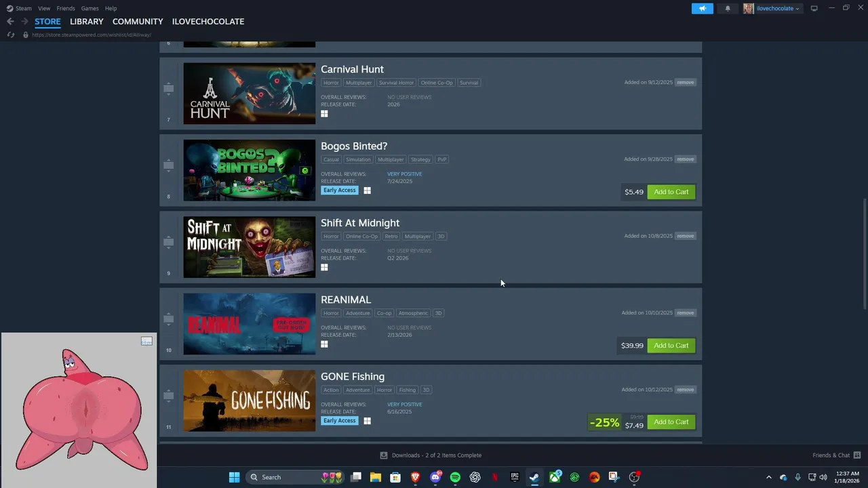Open the Help menu
This screenshot has width=868, height=488.
click(111, 8)
